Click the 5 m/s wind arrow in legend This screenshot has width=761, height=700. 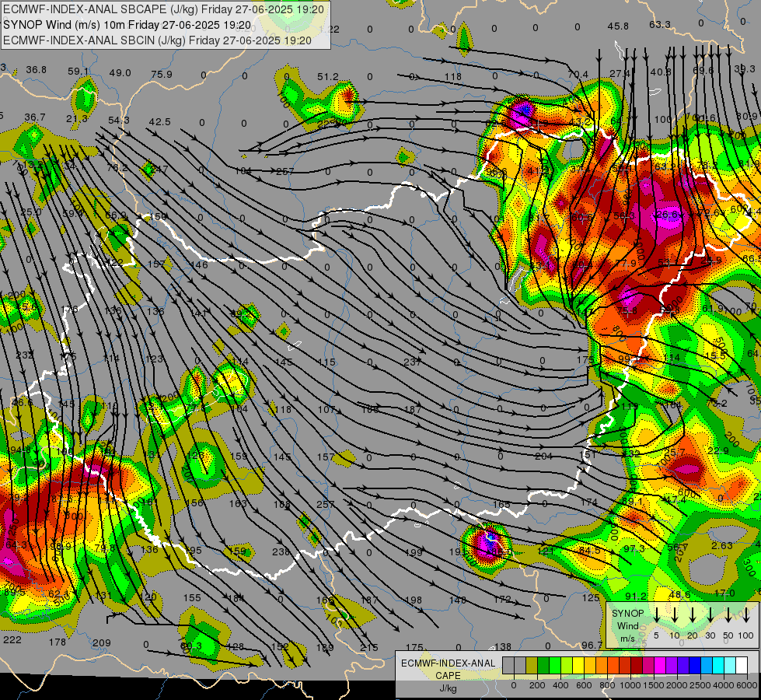(x=656, y=614)
